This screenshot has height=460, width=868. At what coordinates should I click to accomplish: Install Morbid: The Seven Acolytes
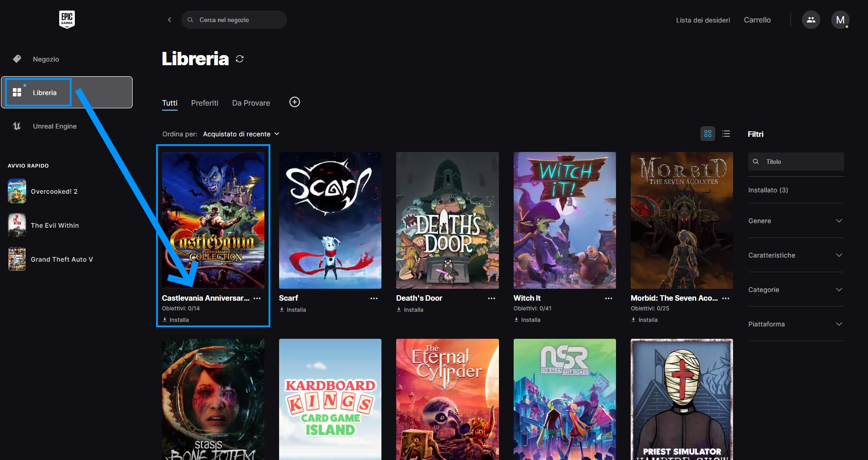tap(644, 320)
